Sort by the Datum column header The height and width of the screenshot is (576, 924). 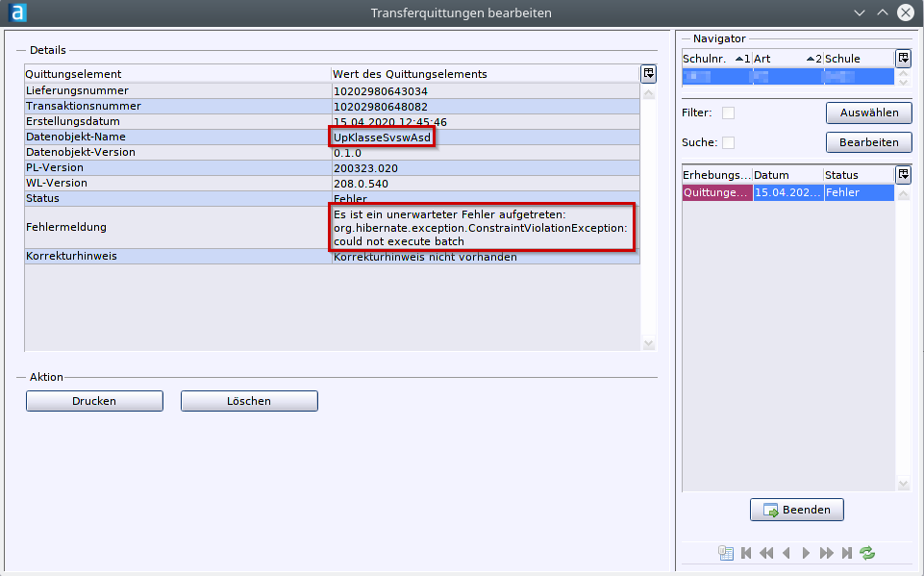787,175
